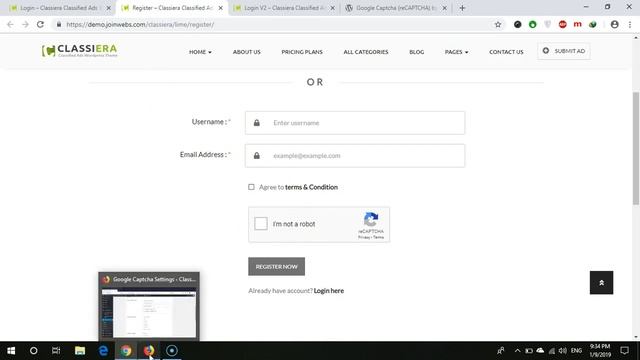Go forward in browser history
640x360 pixels.
click(25, 24)
